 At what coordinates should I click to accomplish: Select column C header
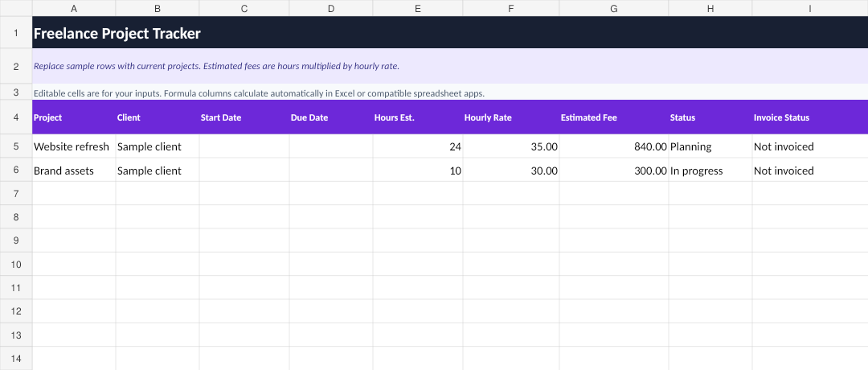(244, 8)
